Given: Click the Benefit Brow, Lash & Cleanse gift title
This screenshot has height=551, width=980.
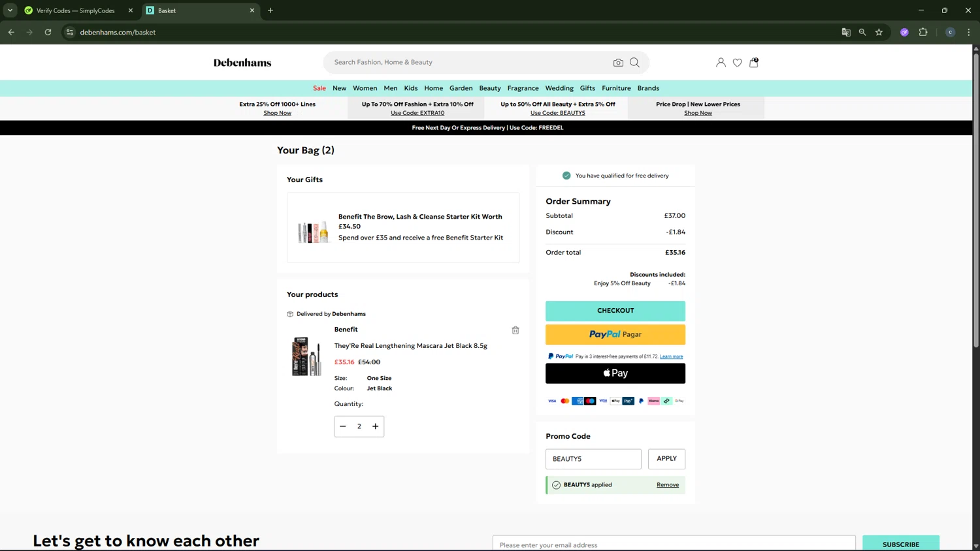Looking at the screenshot, I should (x=420, y=221).
